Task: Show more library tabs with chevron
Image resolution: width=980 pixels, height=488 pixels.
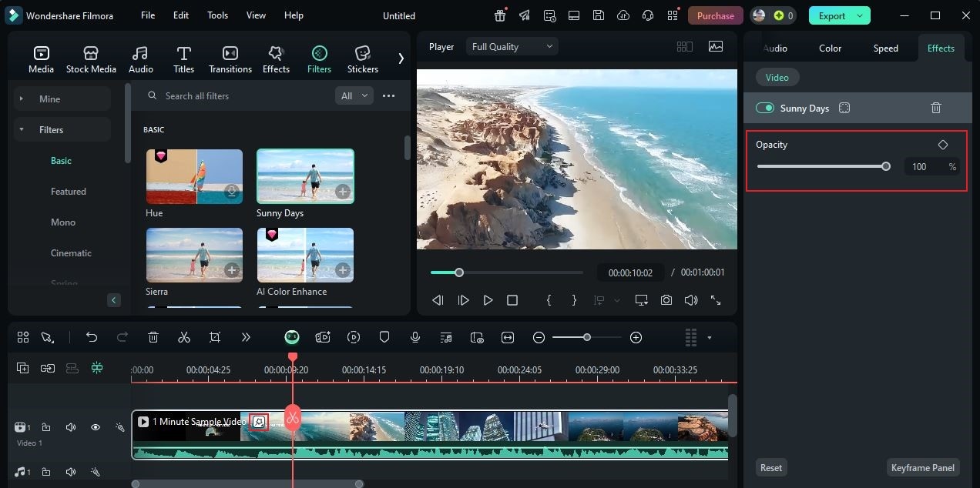Action: (401, 58)
